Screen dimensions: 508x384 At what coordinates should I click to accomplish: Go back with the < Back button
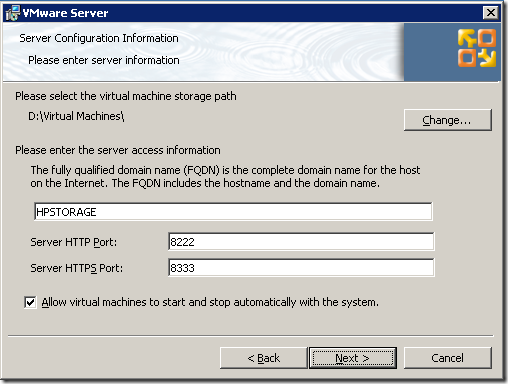[263, 358]
